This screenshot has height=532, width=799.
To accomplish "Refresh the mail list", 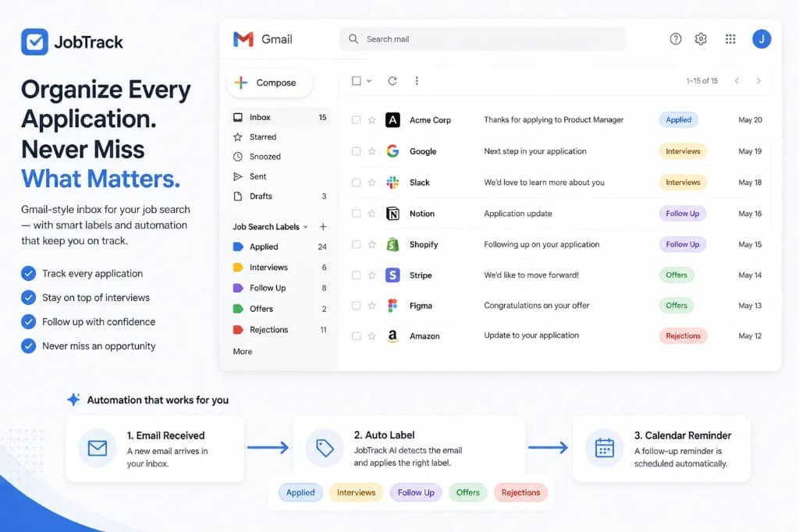I will point(392,81).
